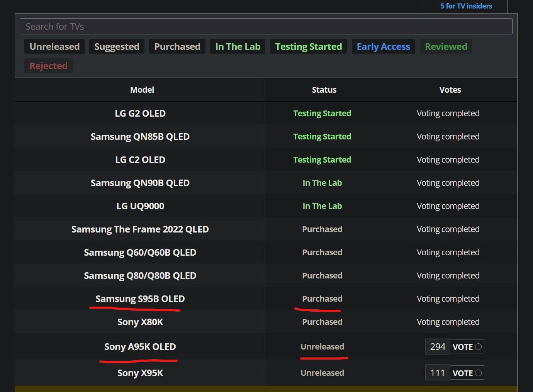This screenshot has width=533, height=392.
Task: Click Testing Started status of LG G2 OLED
Action: coord(322,113)
